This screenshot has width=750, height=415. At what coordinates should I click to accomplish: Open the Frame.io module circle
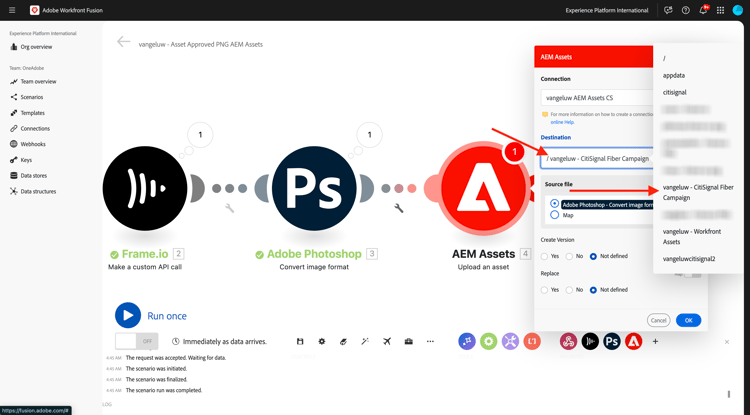pos(145,188)
